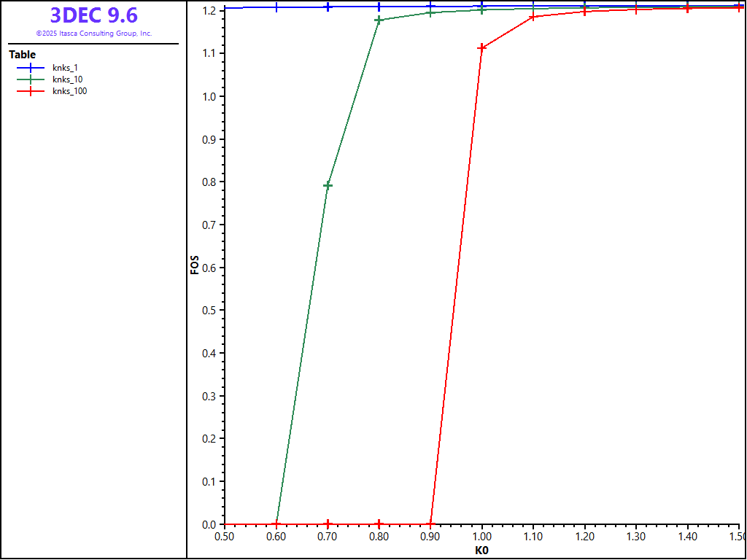Click red data point at K0 0.90 on baseline
Image resolution: width=747 pixels, height=560 pixels.
coord(430,524)
